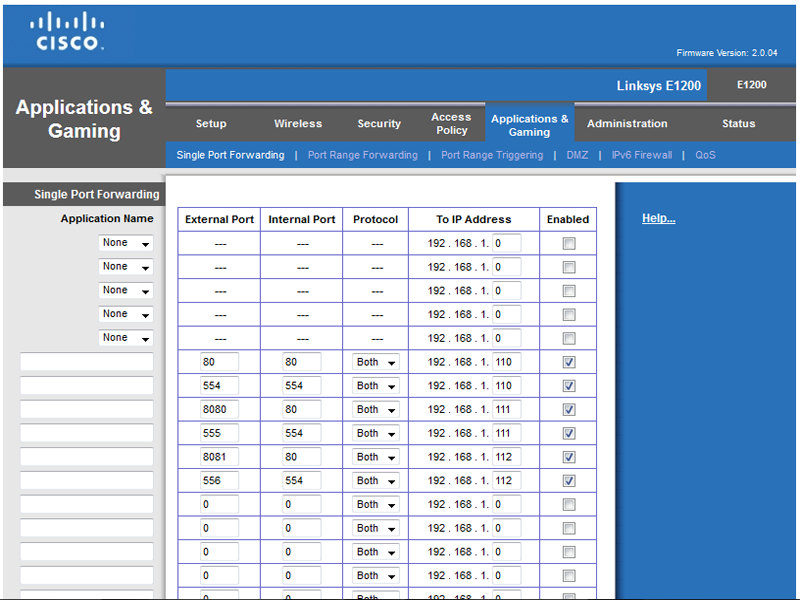Click the Enabled column header
This screenshot has height=600, width=800.
568,219
